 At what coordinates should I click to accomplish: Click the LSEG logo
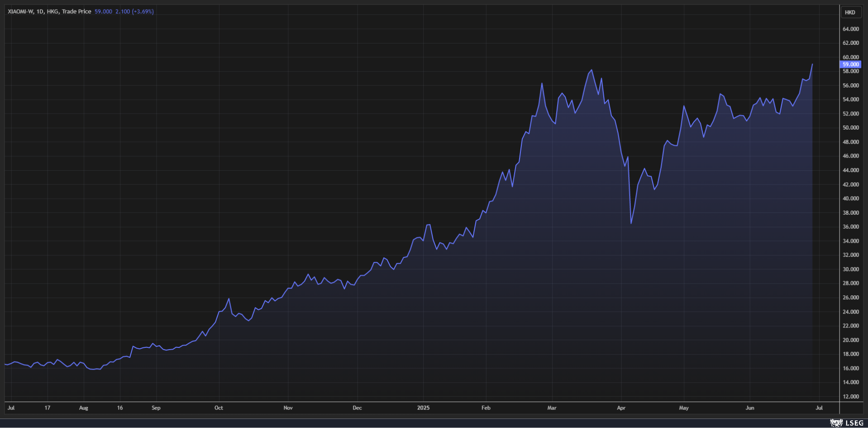[x=847, y=423]
